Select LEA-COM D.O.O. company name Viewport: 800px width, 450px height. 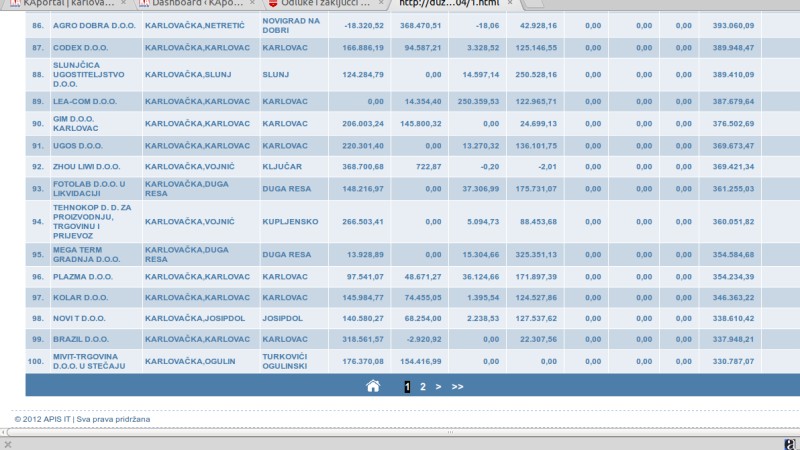pos(85,102)
